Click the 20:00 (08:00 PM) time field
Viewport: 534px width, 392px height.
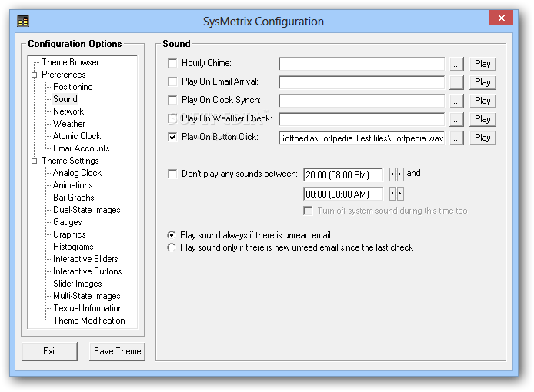(x=343, y=175)
